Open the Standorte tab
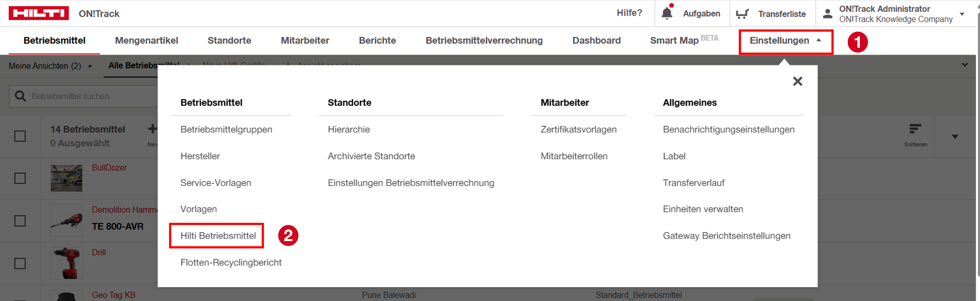The image size is (980, 301). point(229,40)
